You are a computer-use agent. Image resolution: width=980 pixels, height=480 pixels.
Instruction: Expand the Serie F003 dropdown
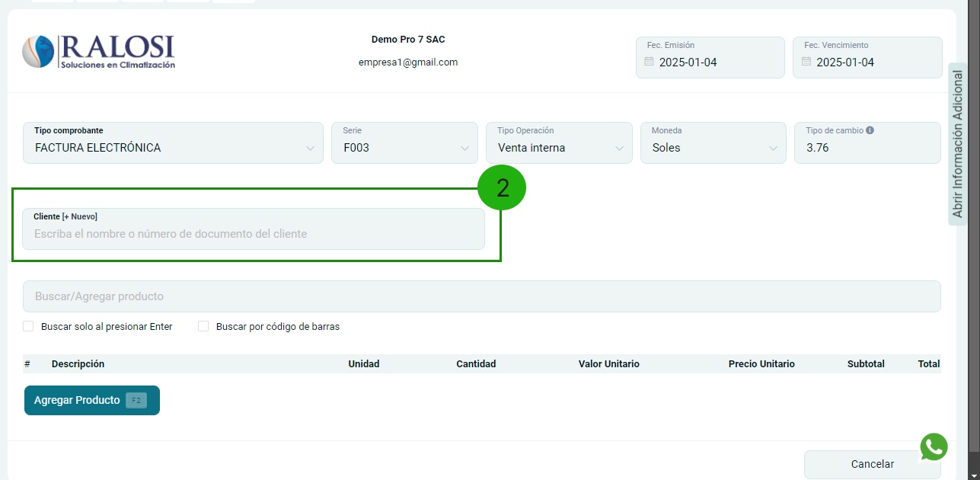point(404,148)
